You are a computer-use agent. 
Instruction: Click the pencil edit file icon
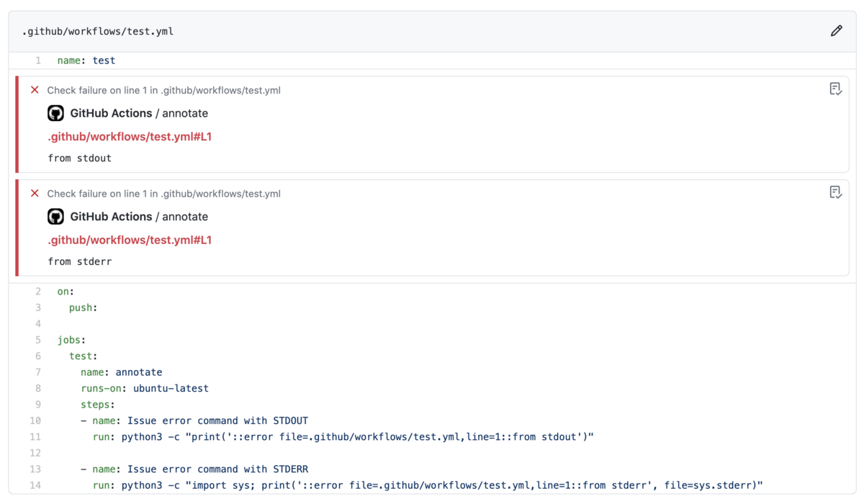836,31
